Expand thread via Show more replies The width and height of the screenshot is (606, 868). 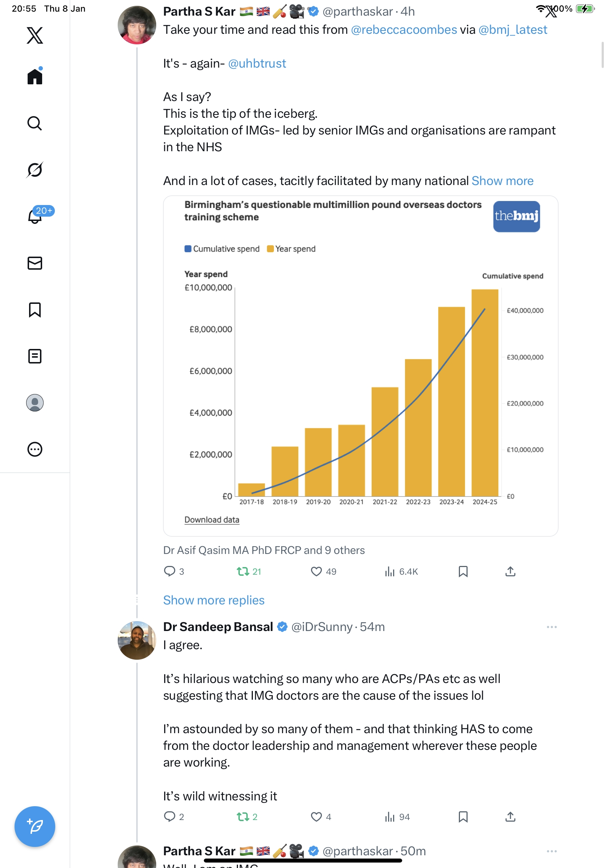click(214, 600)
